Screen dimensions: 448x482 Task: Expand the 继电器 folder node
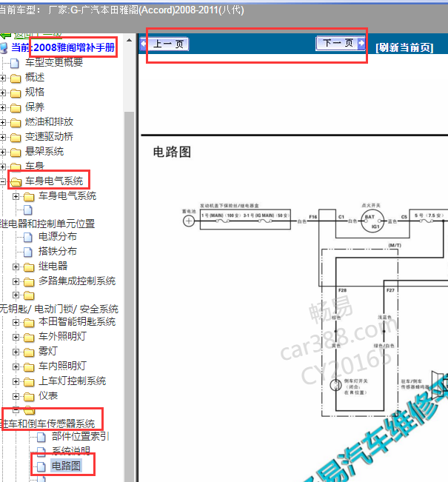tap(16, 267)
